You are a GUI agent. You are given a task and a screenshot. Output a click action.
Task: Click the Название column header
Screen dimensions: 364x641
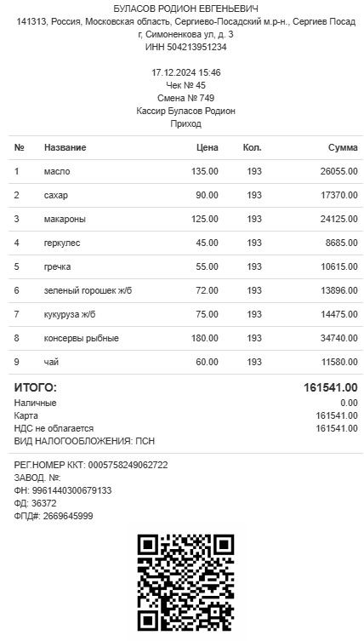click(65, 147)
